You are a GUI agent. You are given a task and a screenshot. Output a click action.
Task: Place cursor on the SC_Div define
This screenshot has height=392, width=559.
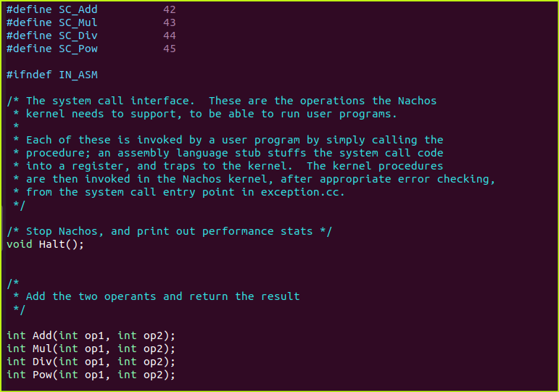point(78,36)
